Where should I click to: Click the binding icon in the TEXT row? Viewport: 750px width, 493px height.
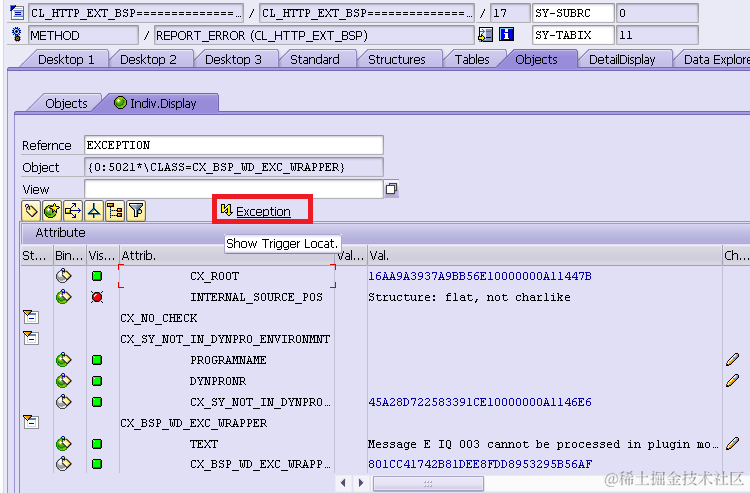[x=64, y=444]
